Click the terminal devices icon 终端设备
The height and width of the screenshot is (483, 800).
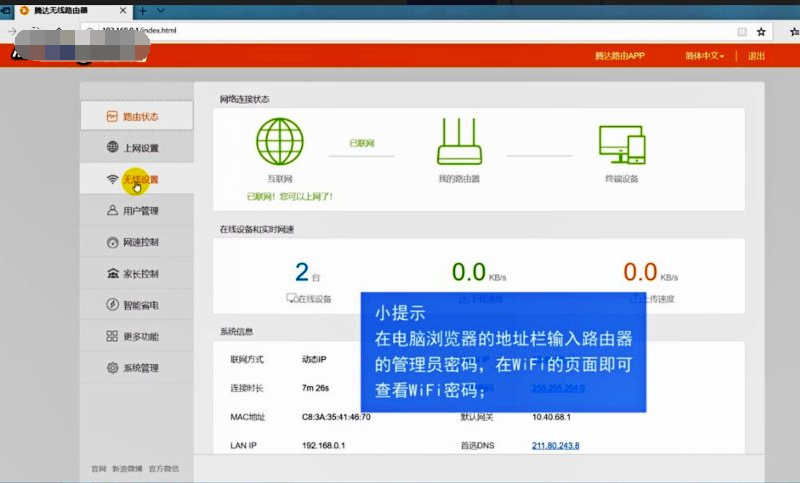pos(621,145)
